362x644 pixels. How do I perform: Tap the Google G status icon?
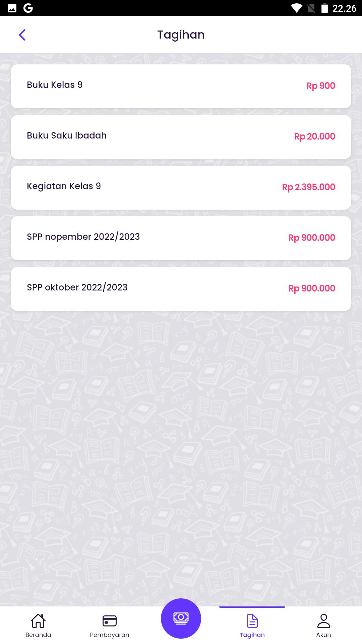(28, 8)
